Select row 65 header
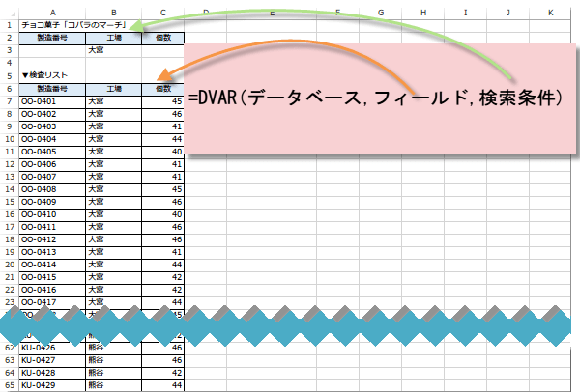 coord(10,385)
